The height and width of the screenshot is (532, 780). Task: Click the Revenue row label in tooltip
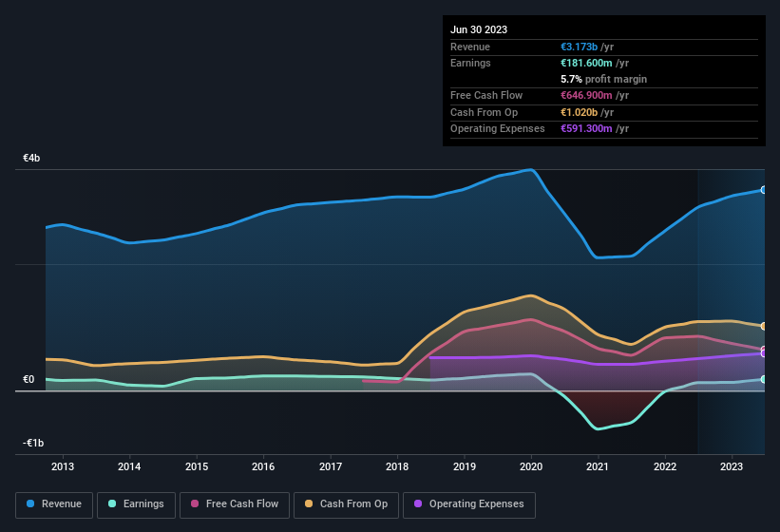click(470, 47)
